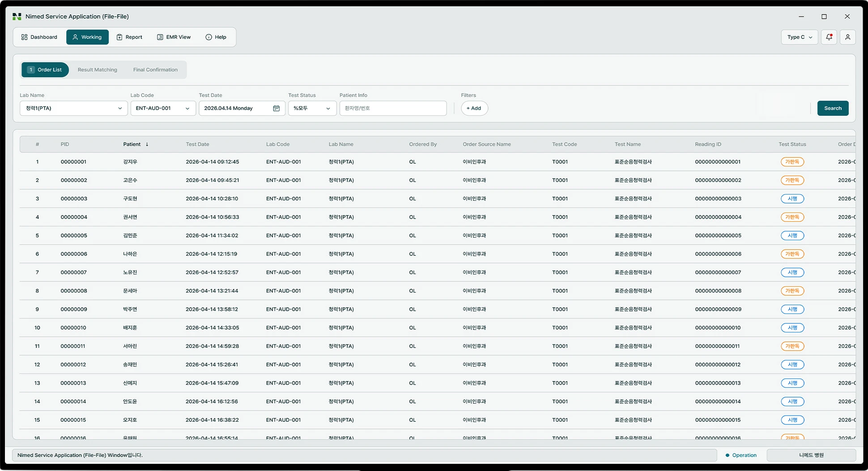Click the Nimed app logo icon
The image size is (868, 471).
click(17, 17)
